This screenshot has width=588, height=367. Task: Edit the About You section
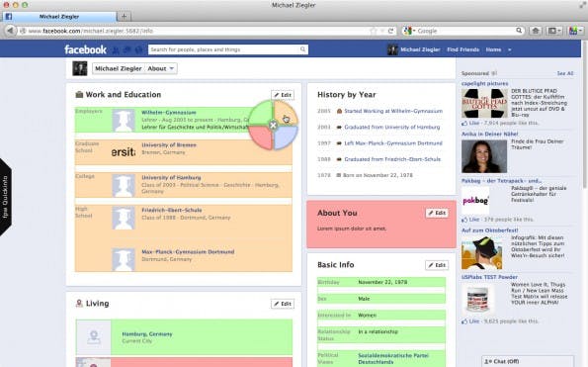tap(437, 213)
